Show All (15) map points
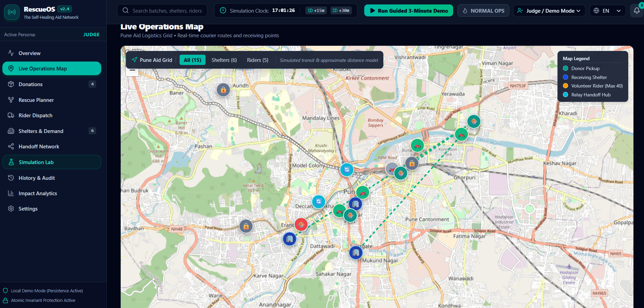This screenshot has width=644, height=308. [193, 60]
